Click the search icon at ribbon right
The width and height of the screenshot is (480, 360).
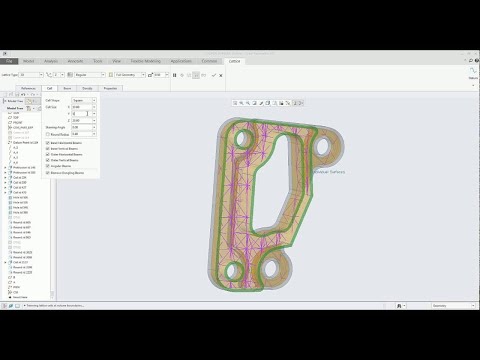click(471, 61)
